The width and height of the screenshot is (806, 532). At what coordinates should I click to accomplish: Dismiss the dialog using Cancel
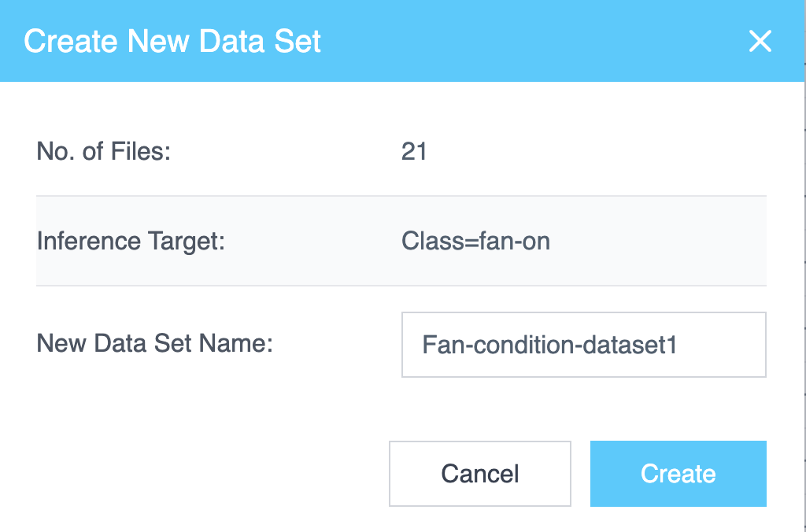pyautogui.click(x=479, y=473)
